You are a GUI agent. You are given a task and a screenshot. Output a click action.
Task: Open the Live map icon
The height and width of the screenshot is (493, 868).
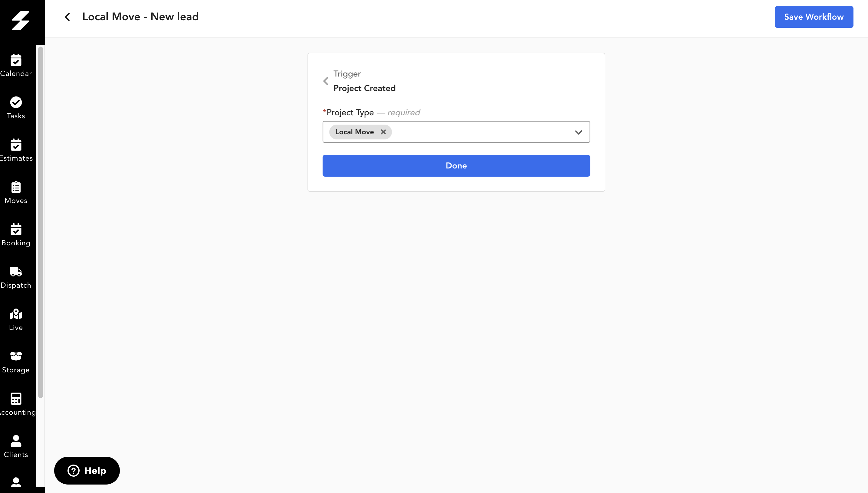click(x=16, y=314)
